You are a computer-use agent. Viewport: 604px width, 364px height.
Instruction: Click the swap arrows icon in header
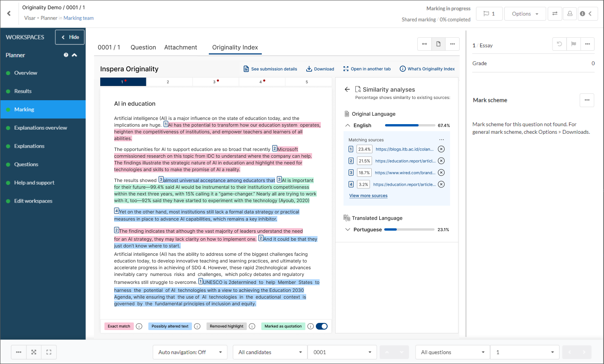(555, 14)
